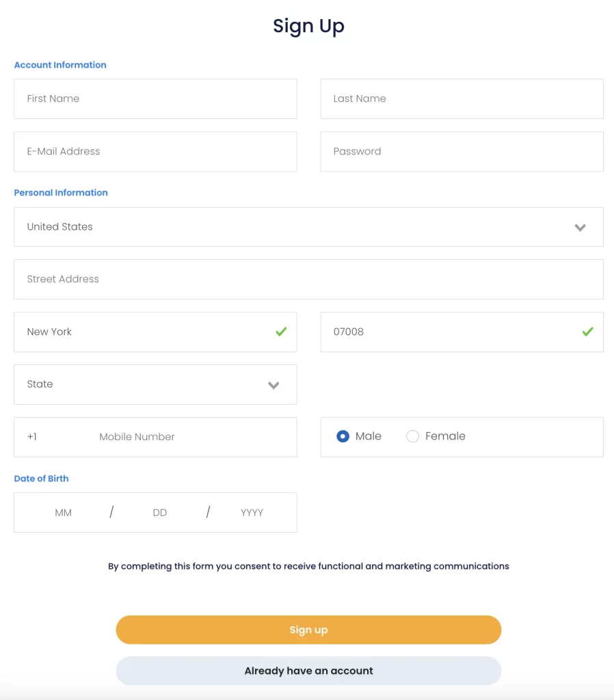
Task: Click the YYYY year birth field
Action: click(x=252, y=513)
